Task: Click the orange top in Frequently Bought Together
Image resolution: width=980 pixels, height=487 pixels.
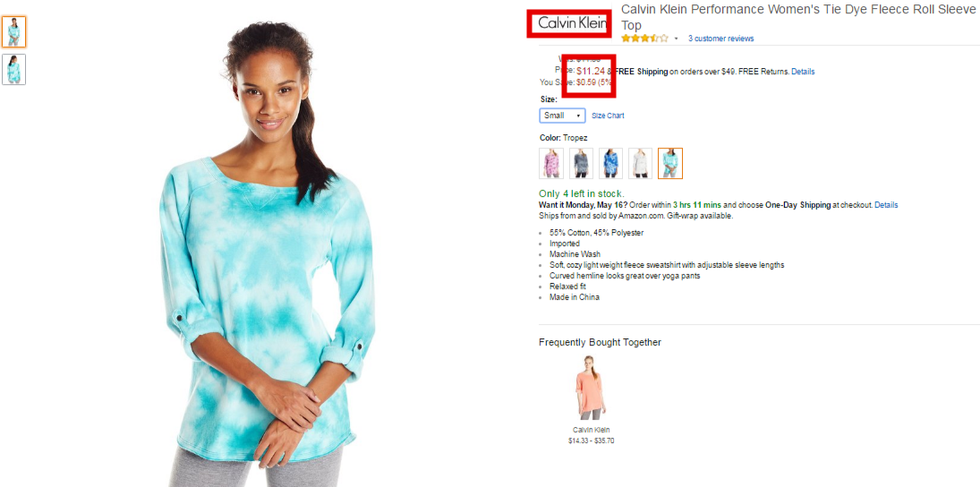Action: tap(591, 388)
